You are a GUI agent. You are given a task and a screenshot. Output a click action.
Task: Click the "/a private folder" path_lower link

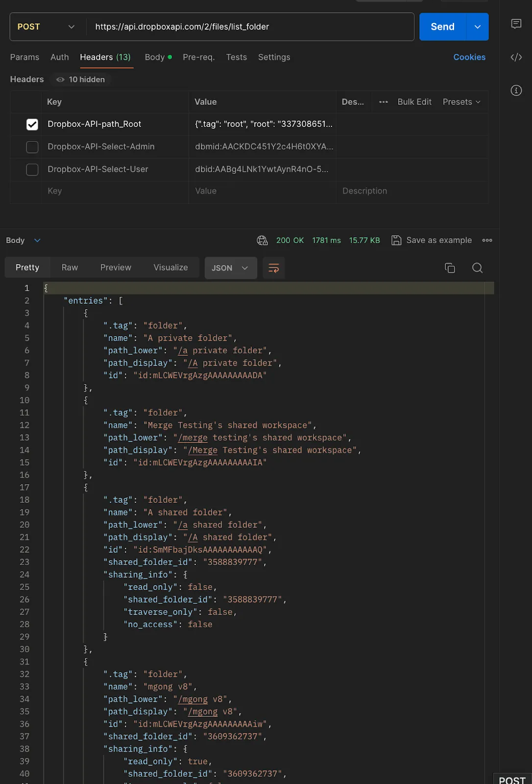tap(222, 350)
